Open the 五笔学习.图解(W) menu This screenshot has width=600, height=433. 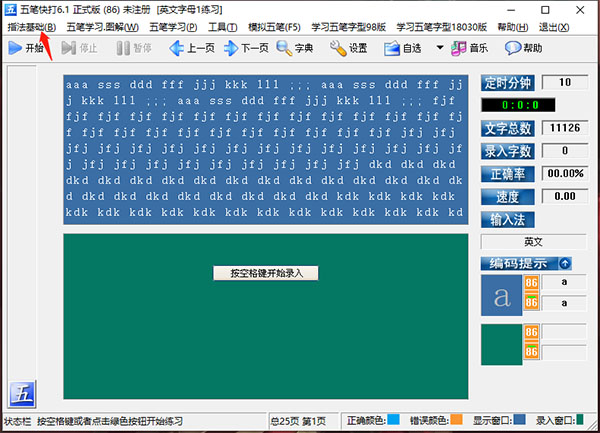coord(103,27)
